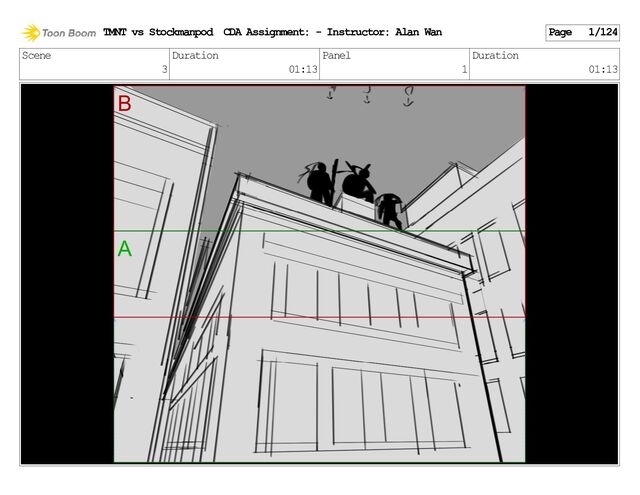
Task: Click the storyboard panel rooftop silhouettes
Action: (x=353, y=193)
